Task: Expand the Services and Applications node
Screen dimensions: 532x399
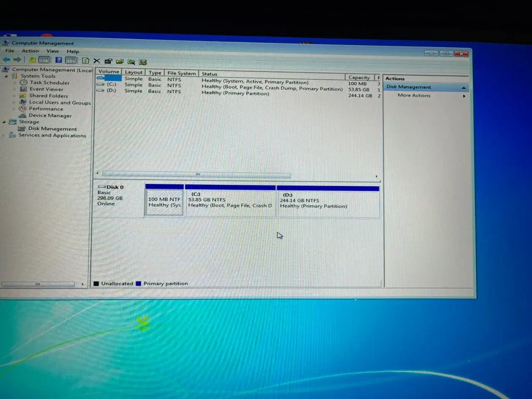Action: pos(4,135)
